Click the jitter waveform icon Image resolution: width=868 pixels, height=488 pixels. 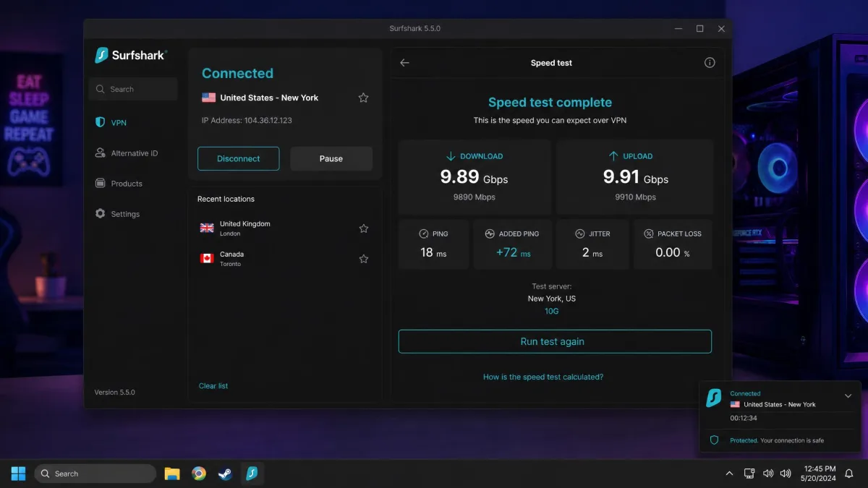580,234
